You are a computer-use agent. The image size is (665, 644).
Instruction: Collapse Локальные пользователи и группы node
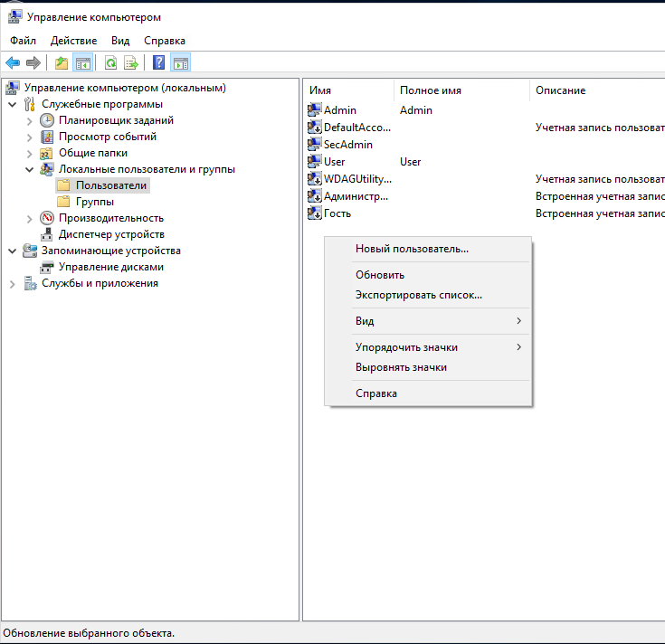(30, 169)
